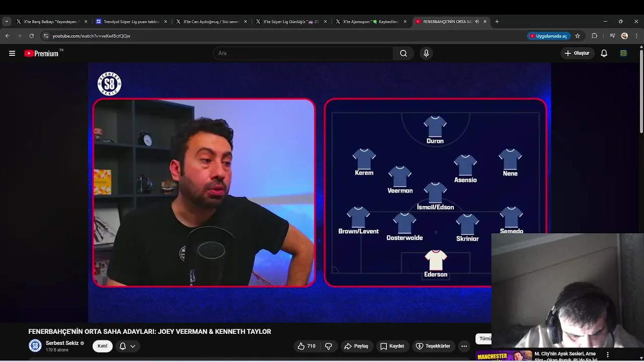
Task: Close the X'te Barış Balkay tab
Action: coord(86,22)
